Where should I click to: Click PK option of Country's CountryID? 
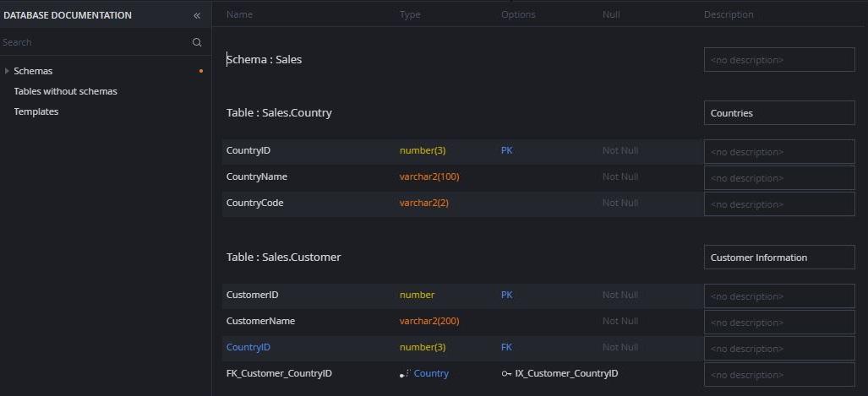click(506, 150)
